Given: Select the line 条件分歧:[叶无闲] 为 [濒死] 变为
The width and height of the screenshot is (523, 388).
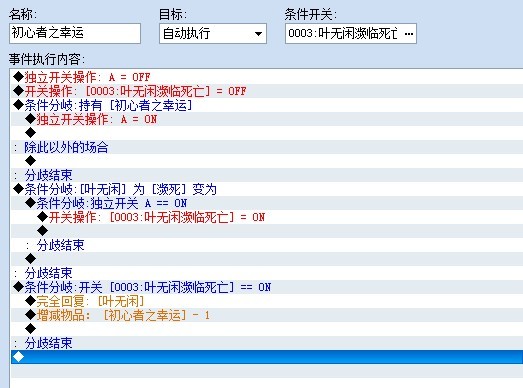Looking at the screenshot, I should pos(267,189).
